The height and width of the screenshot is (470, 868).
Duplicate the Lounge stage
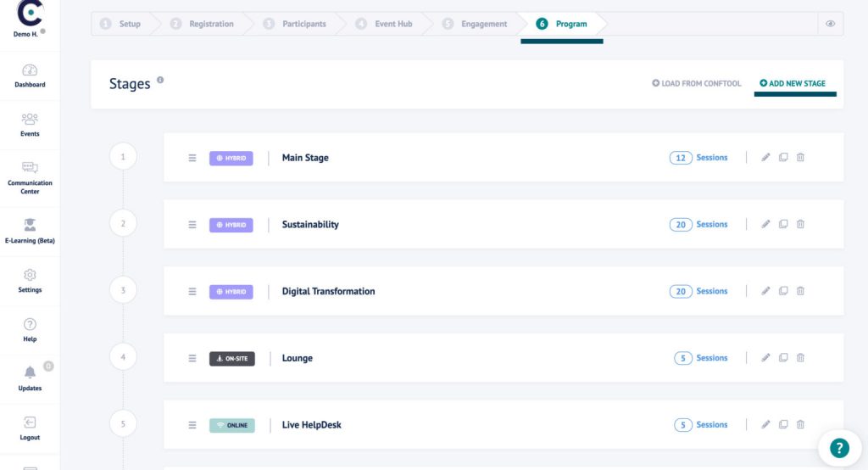click(x=783, y=357)
